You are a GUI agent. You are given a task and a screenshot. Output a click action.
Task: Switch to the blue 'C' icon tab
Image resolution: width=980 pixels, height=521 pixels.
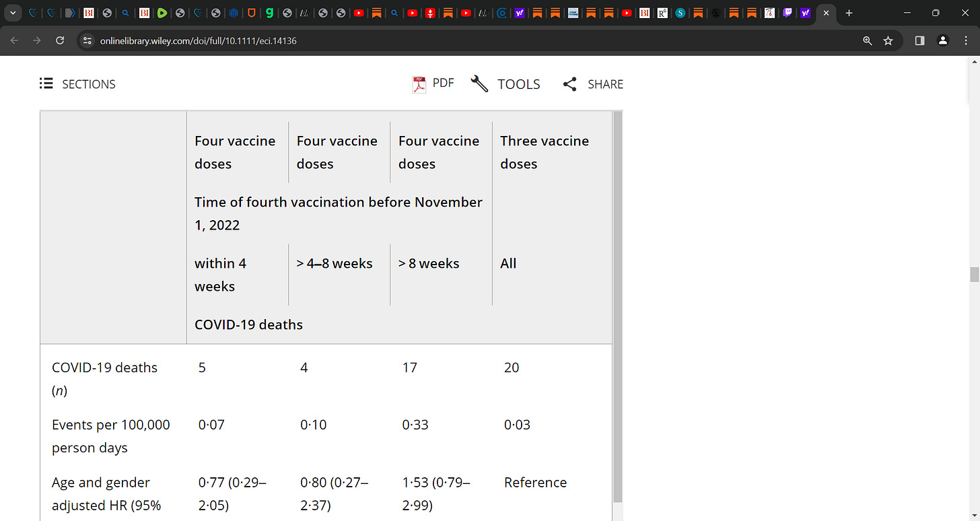501,13
